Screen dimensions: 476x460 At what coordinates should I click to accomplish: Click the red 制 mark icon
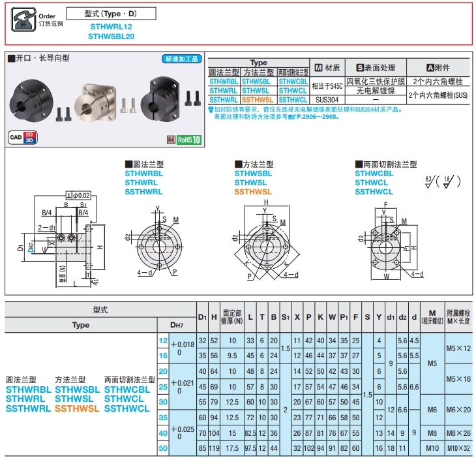[171, 140]
